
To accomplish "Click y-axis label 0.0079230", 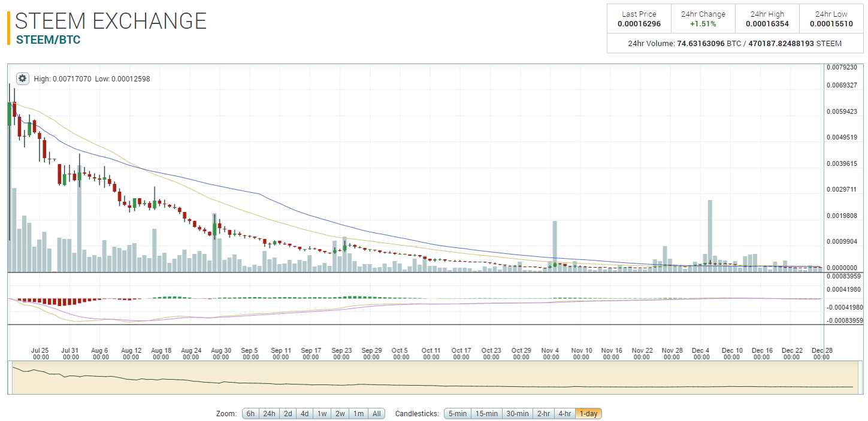I will pyautogui.click(x=842, y=68).
